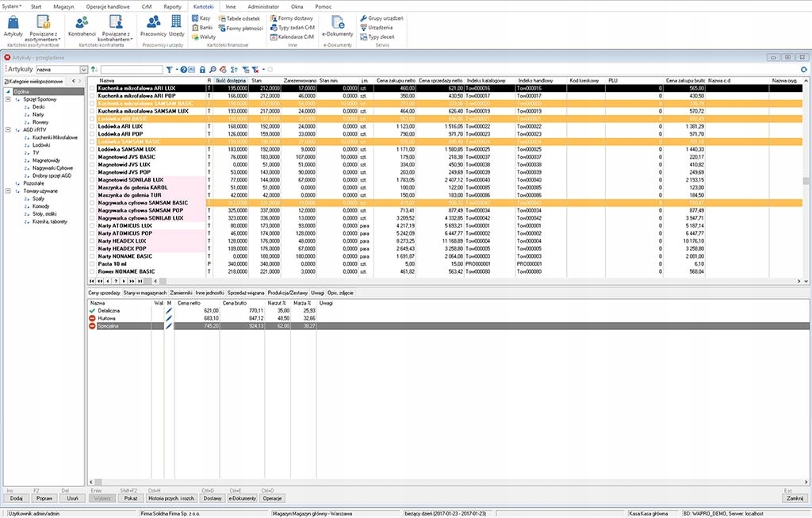The width and height of the screenshot is (812, 518).
Task: Click the Kontrahenci icon in ribbon
Action: 82,24
